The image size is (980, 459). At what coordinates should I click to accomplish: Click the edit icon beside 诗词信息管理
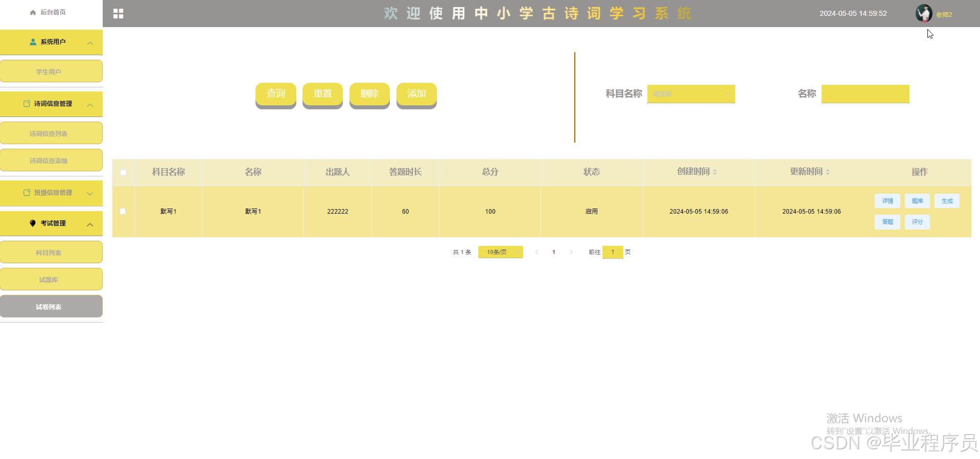(x=27, y=104)
